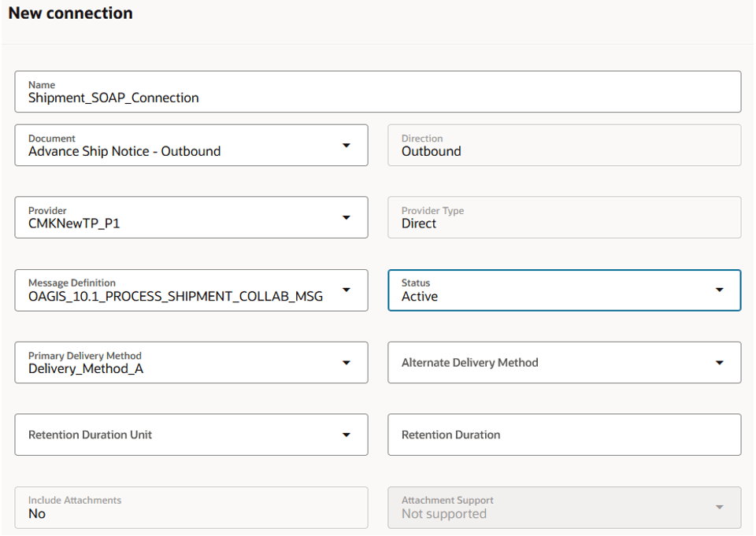This screenshot has width=756, height=536.
Task: Click the Primary Delivery Method arrow icon
Action: 346,363
